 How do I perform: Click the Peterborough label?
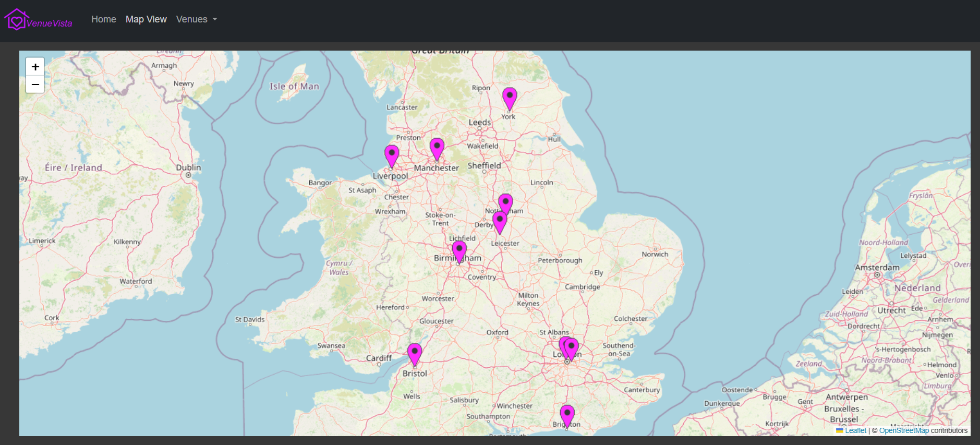click(x=560, y=260)
